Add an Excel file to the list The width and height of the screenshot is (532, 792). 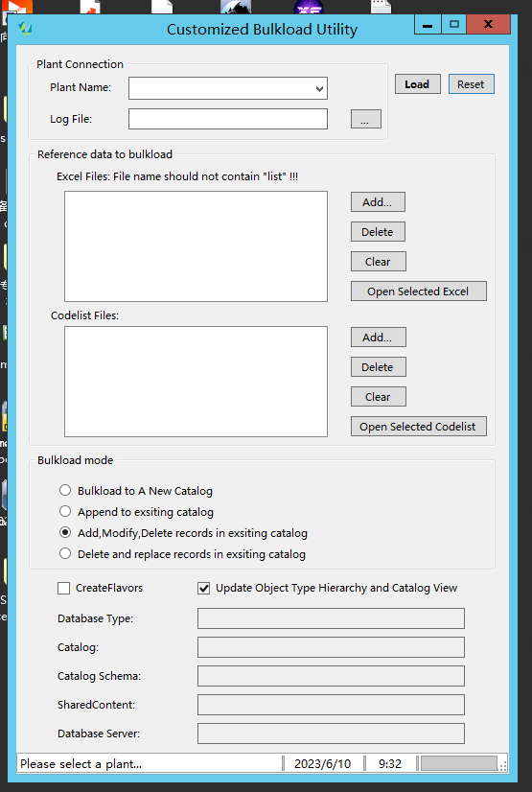[x=378, y=202]
